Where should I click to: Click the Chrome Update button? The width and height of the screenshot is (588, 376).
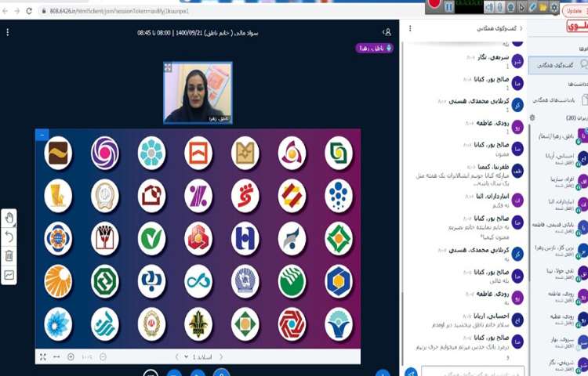click(x=572, y=11)
